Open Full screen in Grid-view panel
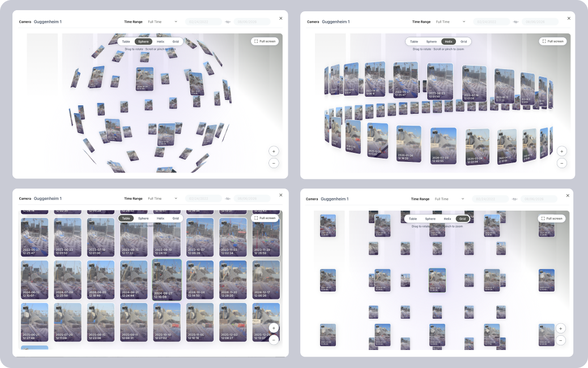 (x=552, y=219)
